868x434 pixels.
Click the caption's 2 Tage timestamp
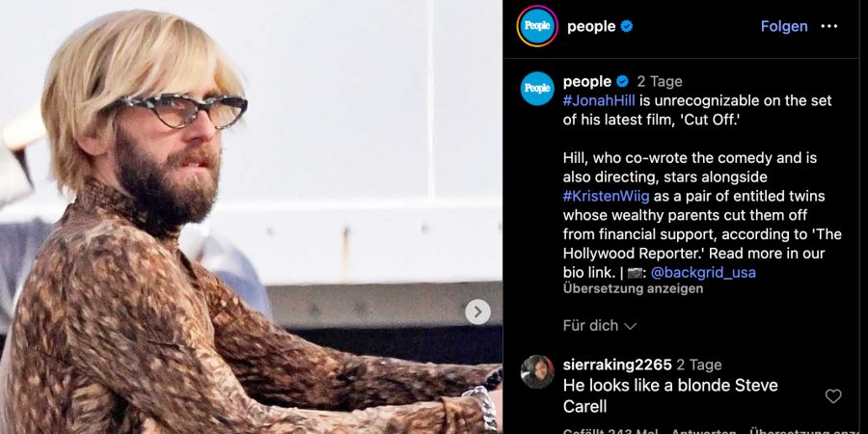[660, 82]
